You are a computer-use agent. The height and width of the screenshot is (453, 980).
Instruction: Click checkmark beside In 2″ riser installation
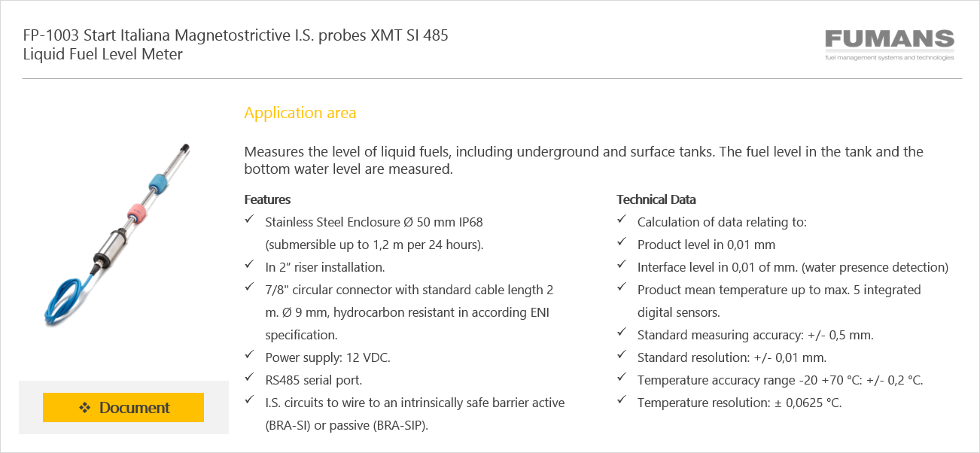249,266
